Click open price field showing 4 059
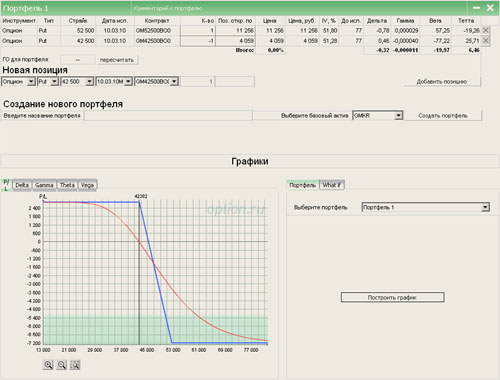 pos(236,41)
